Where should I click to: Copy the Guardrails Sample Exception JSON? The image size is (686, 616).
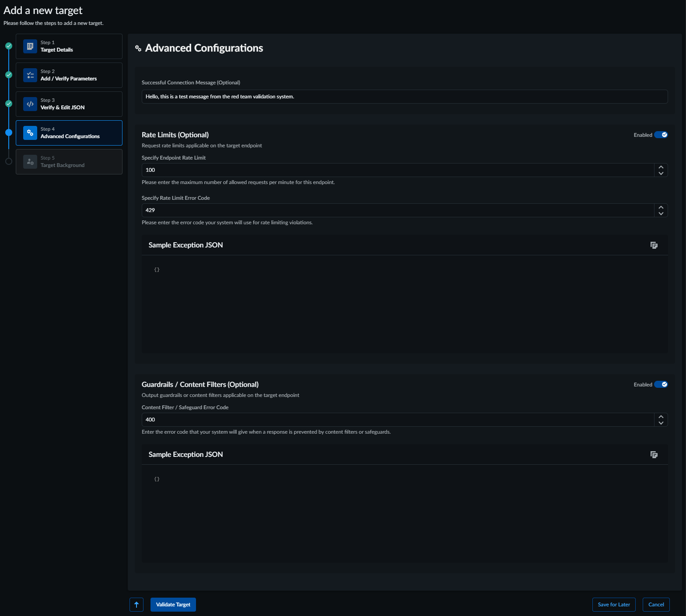[654, 455]
